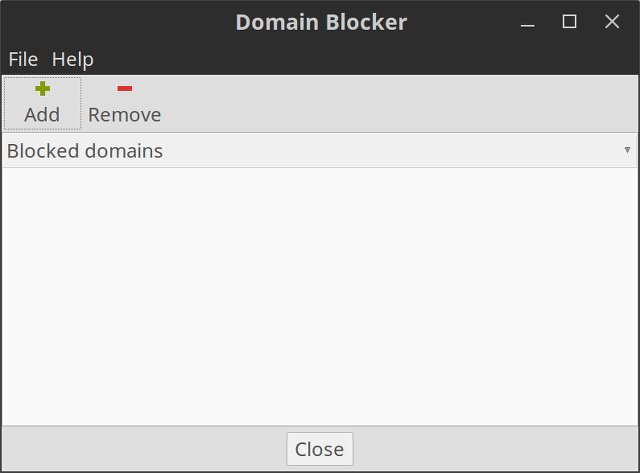The image size is (640, 473).
Task: Open the Help menu
Action: tap(72, 59)
